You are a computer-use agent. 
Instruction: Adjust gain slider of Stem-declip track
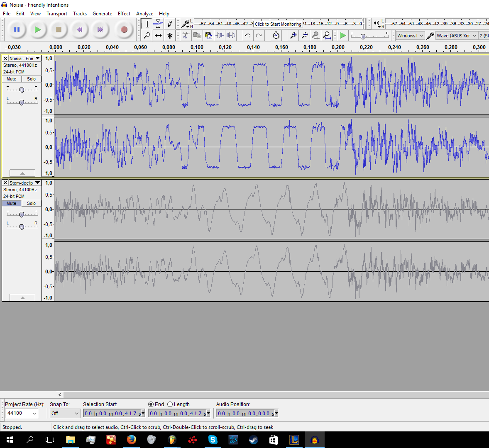22,214
